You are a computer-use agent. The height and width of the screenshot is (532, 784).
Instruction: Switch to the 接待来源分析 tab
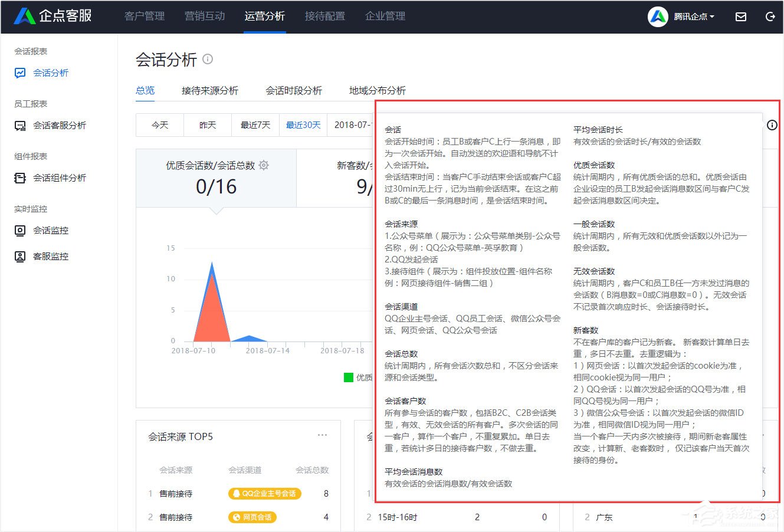[x=210, y=90]
